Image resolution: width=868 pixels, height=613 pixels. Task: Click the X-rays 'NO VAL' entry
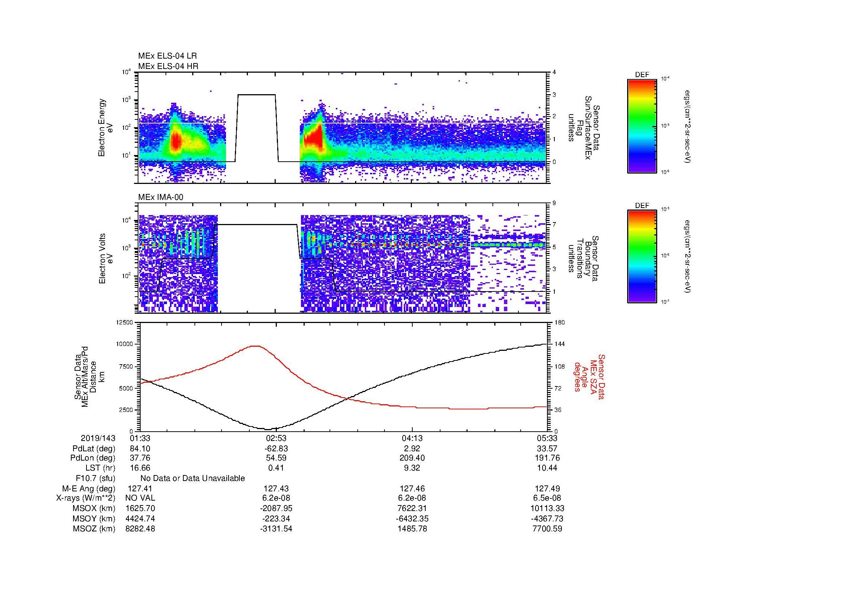pyautogui.click(x=140, y=498)
